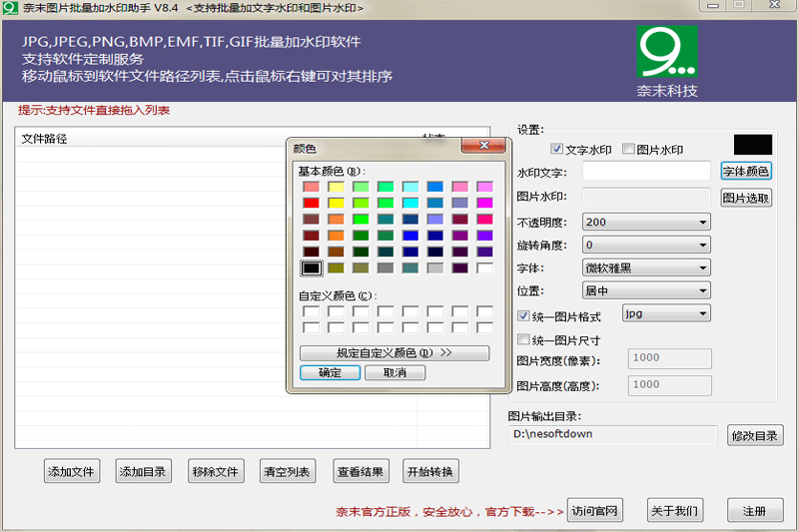The width and height of the screenshot is (799, 532).
Task: Select the selected black basic color swatch
Action: 311,267
